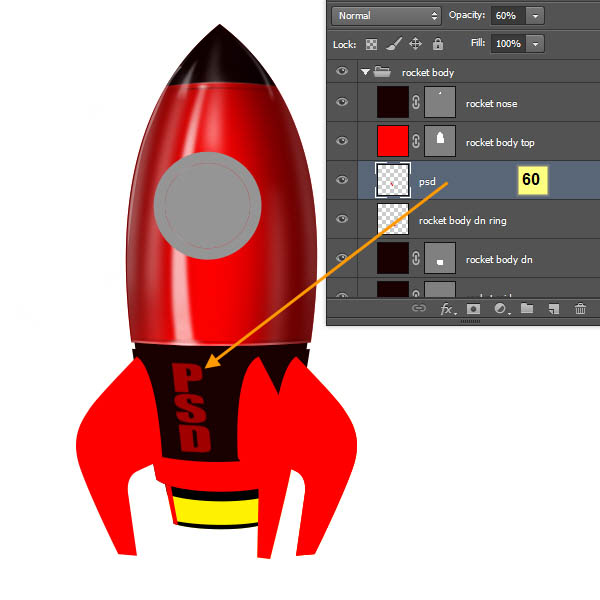600x600 pixels.
Task: Click the link layers icon
Action: tap(420, 309)
